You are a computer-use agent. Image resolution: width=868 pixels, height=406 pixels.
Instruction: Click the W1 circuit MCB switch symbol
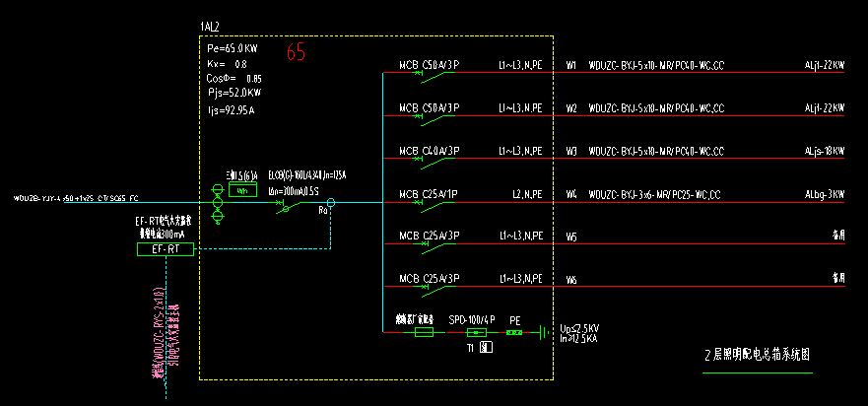[x=434, y=75]
